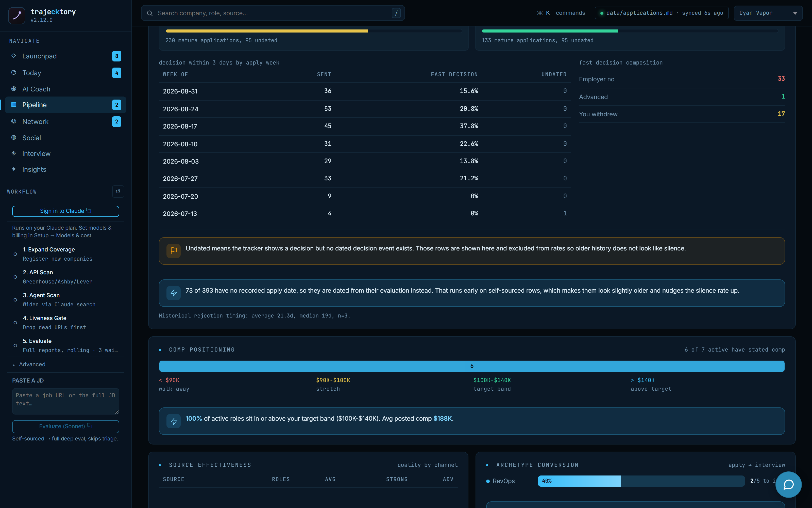The width and height of the screenshot is (812, 508).
Task: Click the slash shortcut key icon
Action: pyautogui.click(x=396, y=13)
